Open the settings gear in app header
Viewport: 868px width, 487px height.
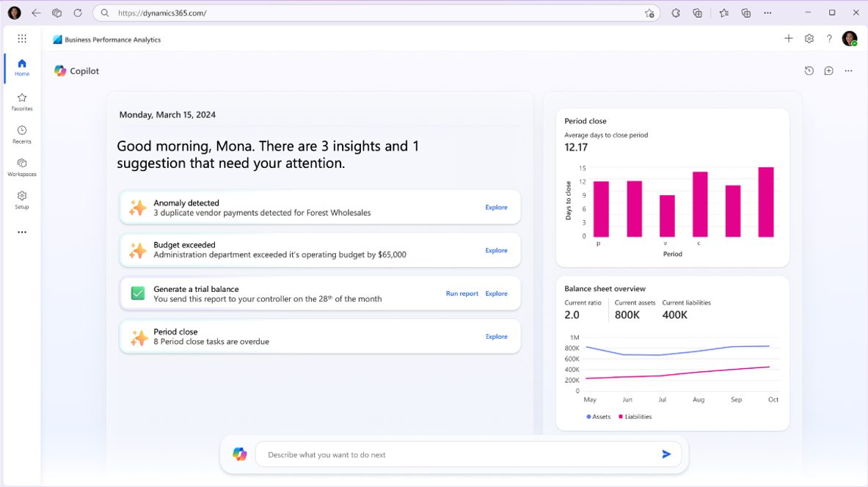pyautogui.click(x=809, y=39)
